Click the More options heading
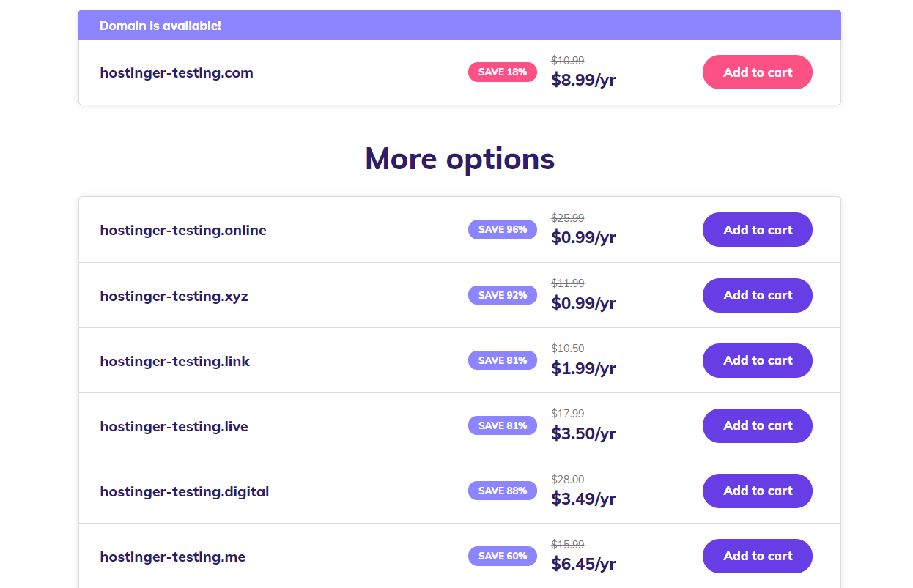The width and height of the screenshot is (913, 588). click(x=459, y=159)
